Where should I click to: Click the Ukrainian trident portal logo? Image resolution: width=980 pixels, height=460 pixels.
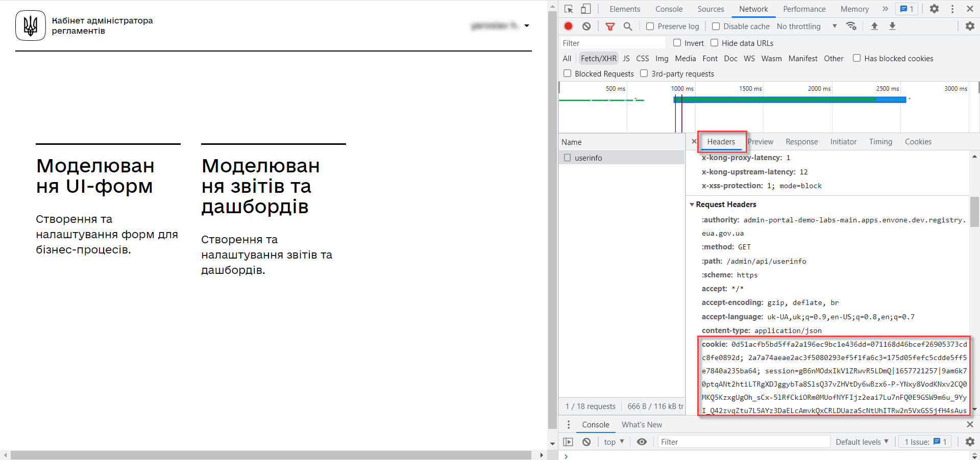[31, 25]
